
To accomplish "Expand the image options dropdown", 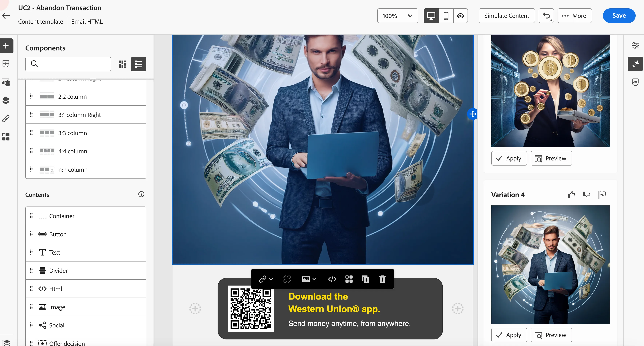I will [309, 279].
